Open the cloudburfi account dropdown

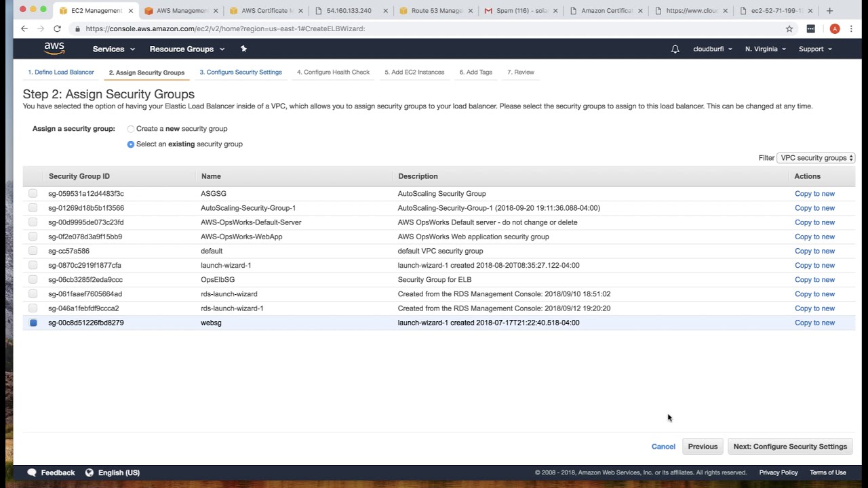pyautogui.click(x=713, y=49)
